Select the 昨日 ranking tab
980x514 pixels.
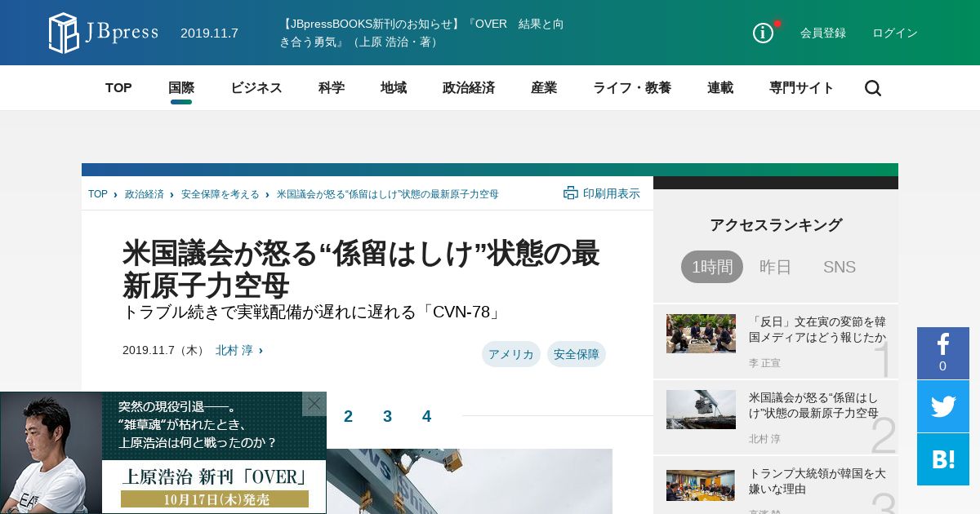click(776, 267)
